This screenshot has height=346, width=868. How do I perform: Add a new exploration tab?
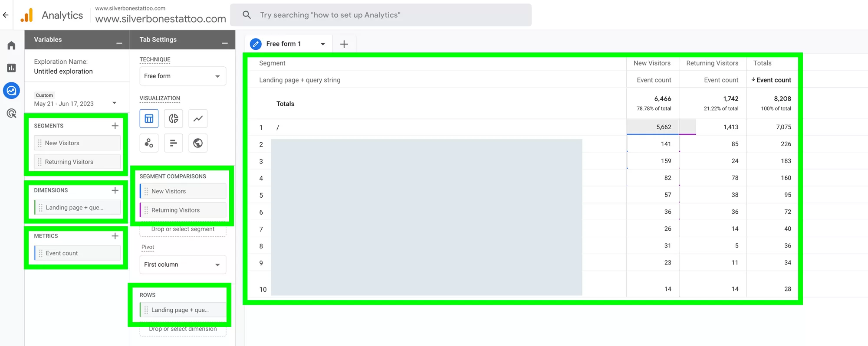tap(344, 44)
